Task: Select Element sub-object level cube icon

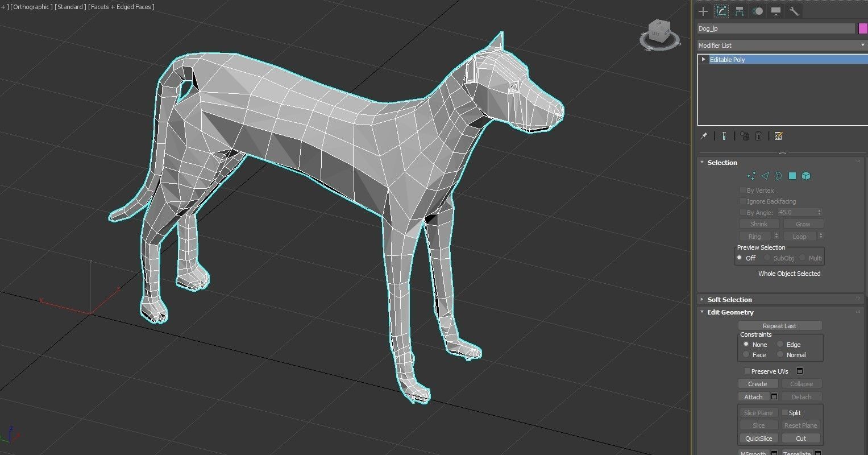Action: click(806, 176)
